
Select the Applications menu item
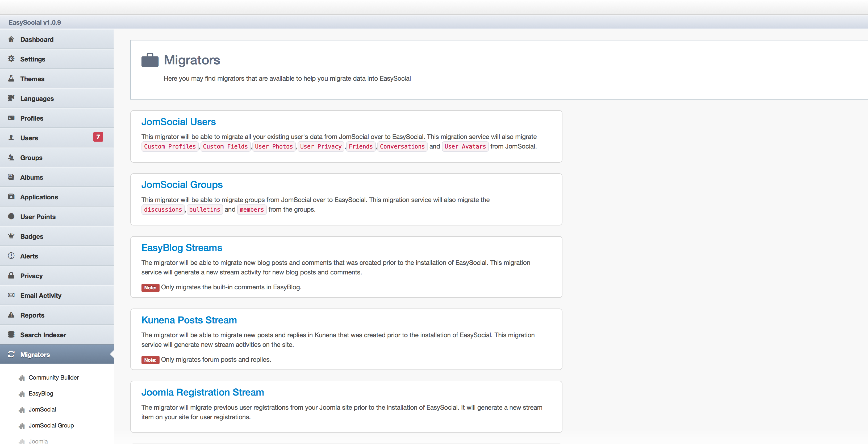[57, 197]
